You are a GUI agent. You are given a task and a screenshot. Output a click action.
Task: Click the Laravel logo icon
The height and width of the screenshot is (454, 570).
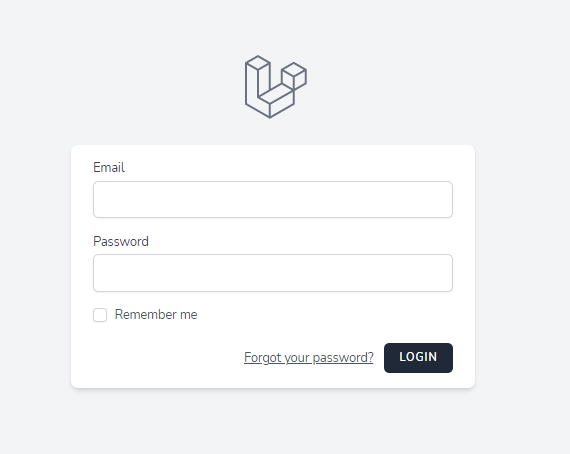(276, 87)
